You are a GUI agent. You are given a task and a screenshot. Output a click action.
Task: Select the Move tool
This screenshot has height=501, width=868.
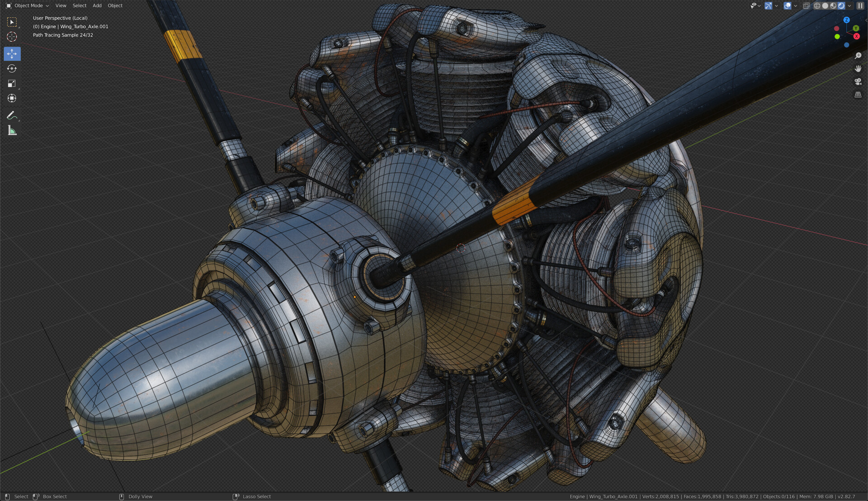click(x=12, y=54)
